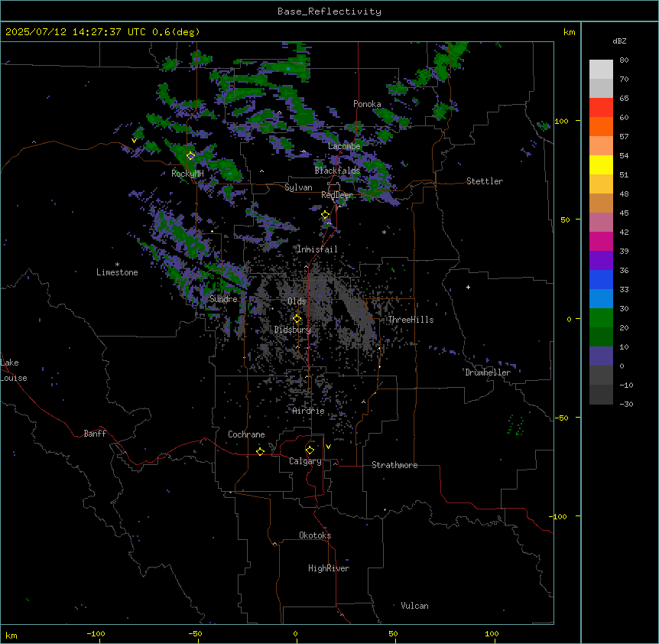Click the -100 tick on the right axis
Viewport: 659px width, 644px height.
coord(559,516)
